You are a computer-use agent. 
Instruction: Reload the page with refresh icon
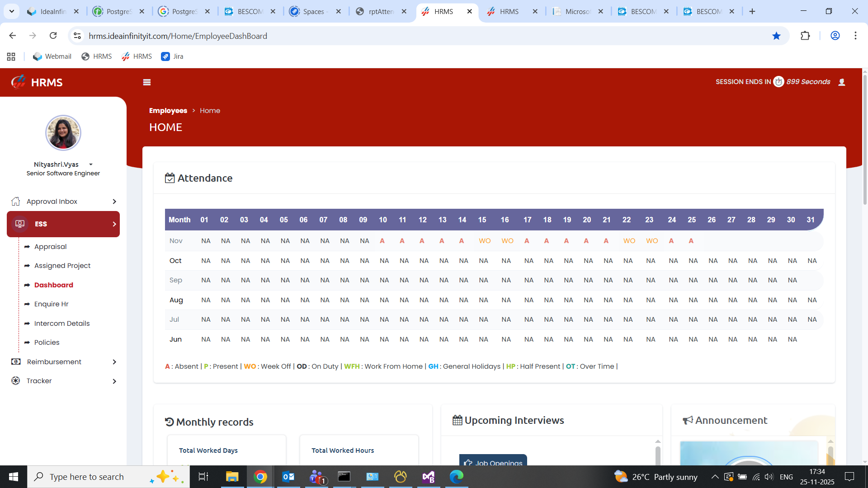pyautogui.click(x=53, y=36)
